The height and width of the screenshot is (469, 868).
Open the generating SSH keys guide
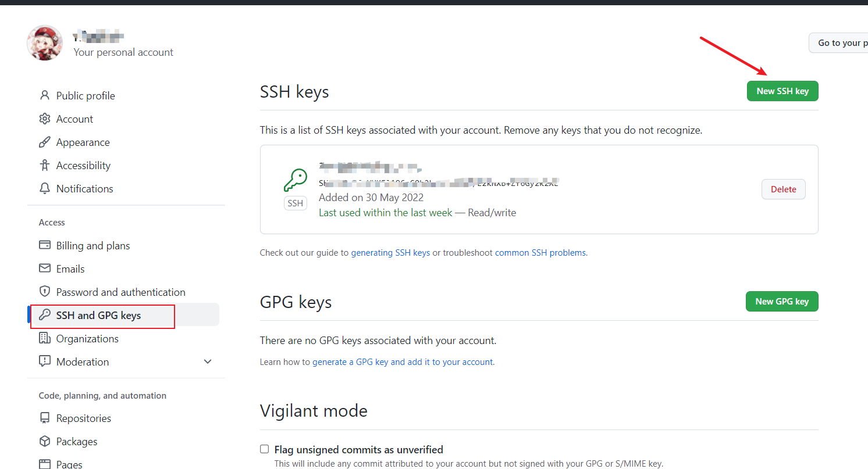390,253
